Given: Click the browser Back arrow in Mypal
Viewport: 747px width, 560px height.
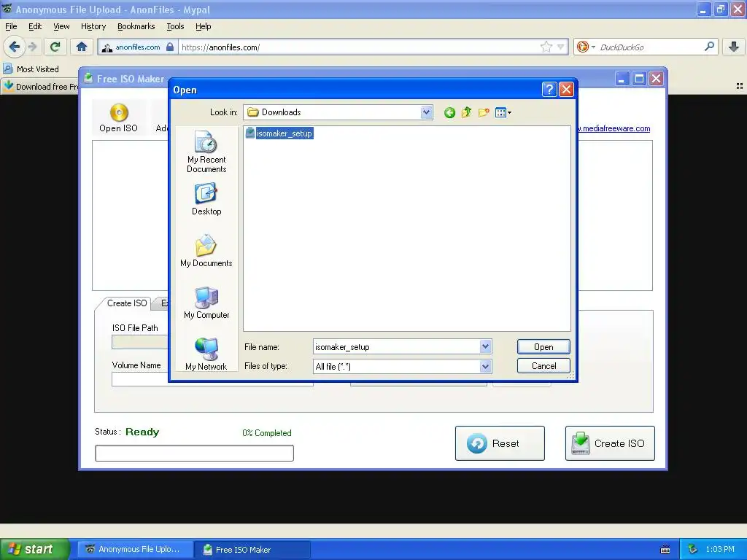Looking at the screenshot, I should [x=15, y=47].
